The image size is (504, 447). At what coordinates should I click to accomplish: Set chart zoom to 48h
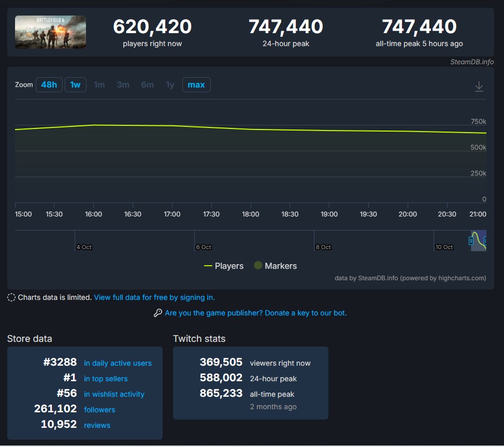click(49, 85)
